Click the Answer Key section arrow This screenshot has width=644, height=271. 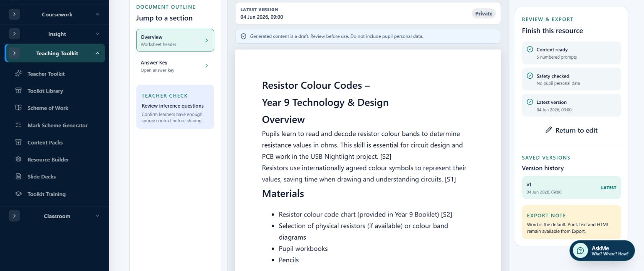206,66
